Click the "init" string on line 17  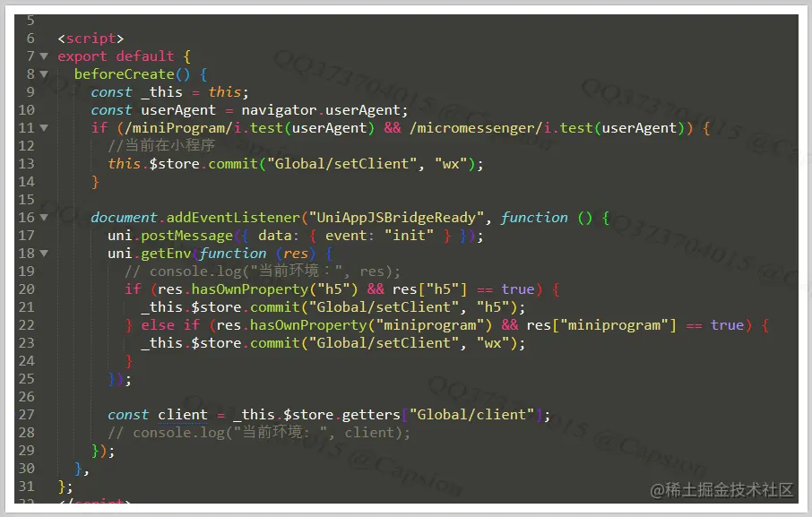[x=409, y=236]
